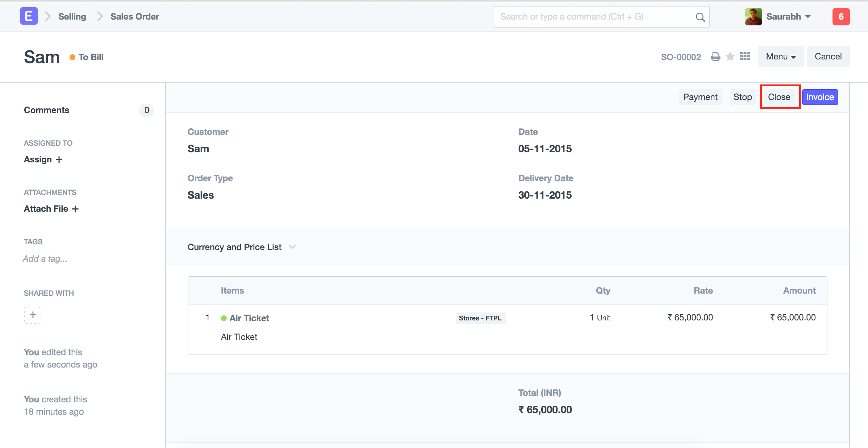Click the ERPNext E home logo
This screenshot has width=868, height=448.
point(29,16)
